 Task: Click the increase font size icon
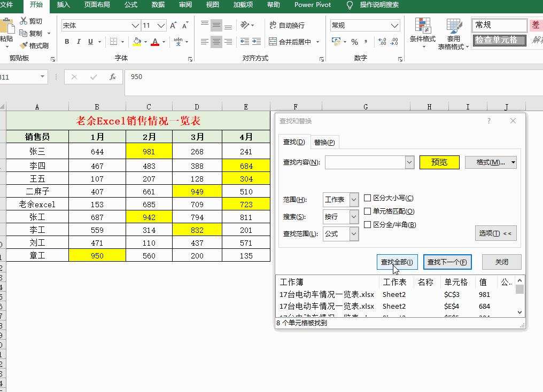point(173,25)
